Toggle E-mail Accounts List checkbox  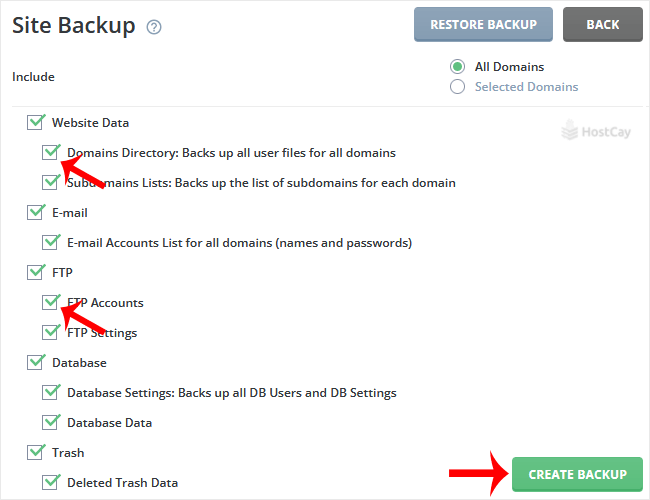pos(50,242)
